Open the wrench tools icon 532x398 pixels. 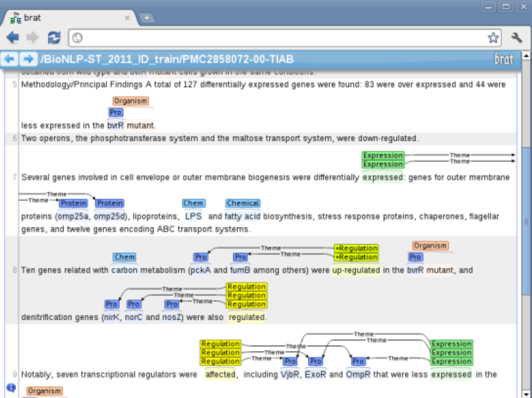[x=516, y=38]
